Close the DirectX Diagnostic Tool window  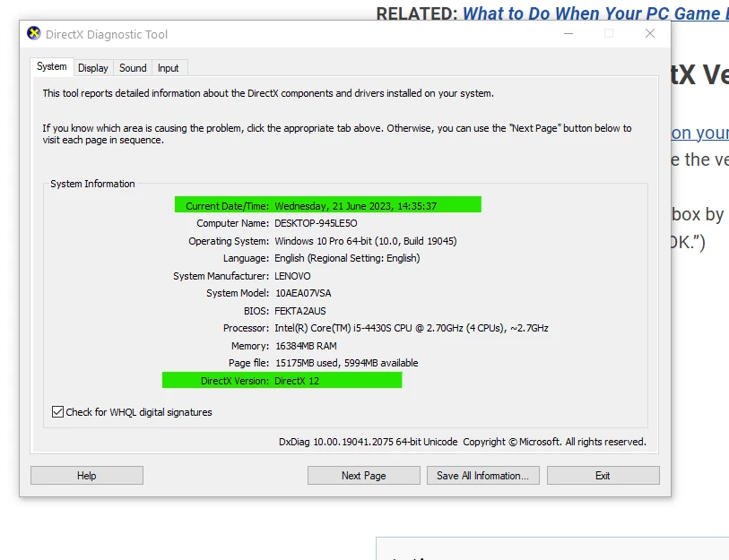(x=650, y=33)
